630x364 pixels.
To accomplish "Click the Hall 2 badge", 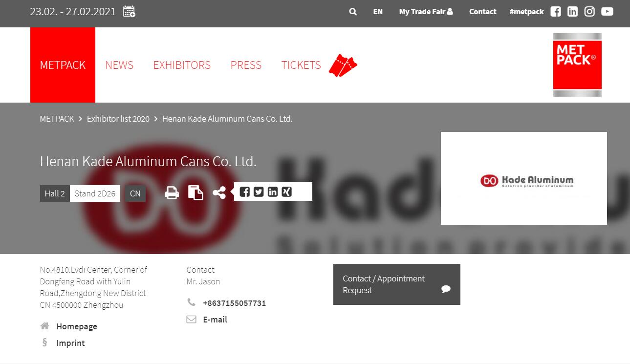I will click(55, 193).
